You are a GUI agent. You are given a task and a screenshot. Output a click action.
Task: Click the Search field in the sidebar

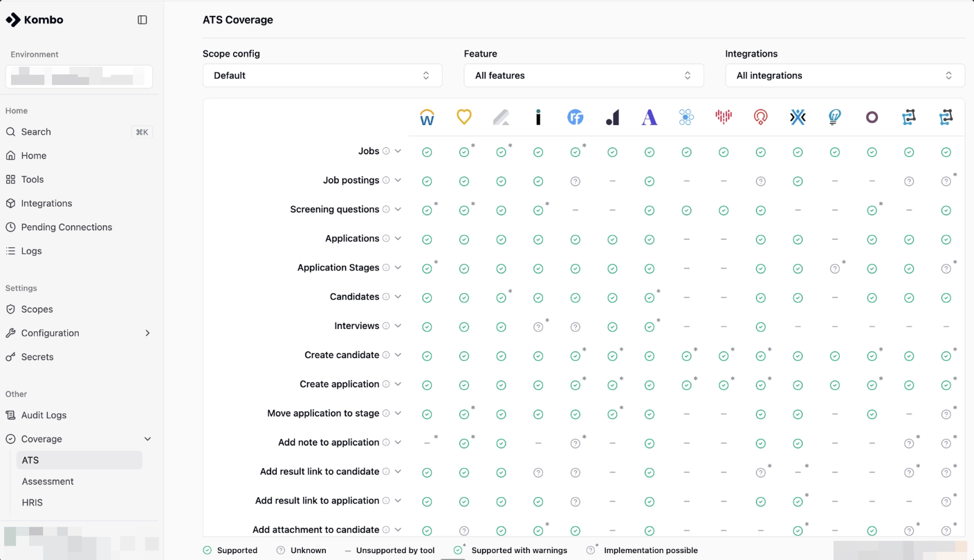click(79, 132)
